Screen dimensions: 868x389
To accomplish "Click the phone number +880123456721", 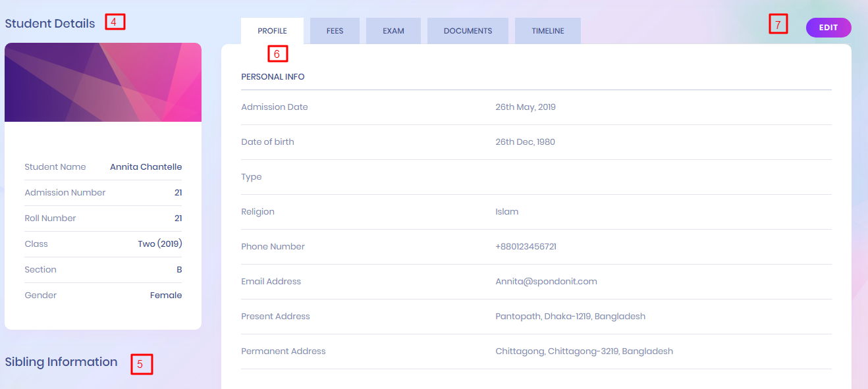I will tap(526, 246).
